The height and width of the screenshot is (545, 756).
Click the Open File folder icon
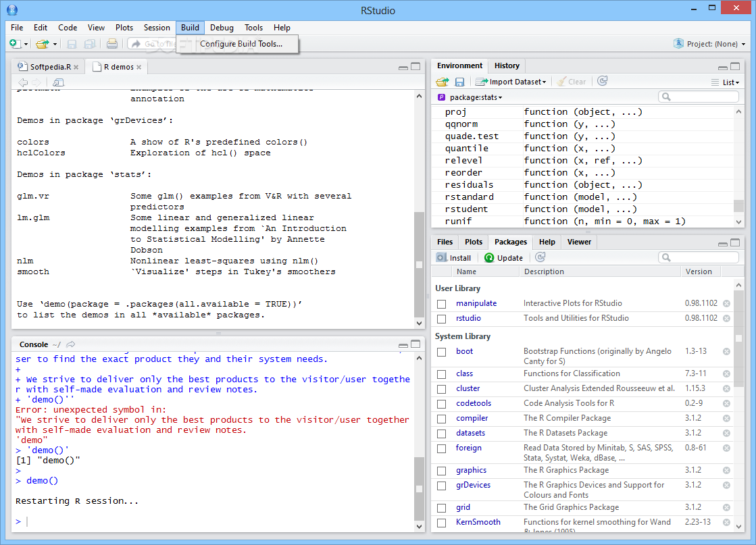[x=43, y=44]
